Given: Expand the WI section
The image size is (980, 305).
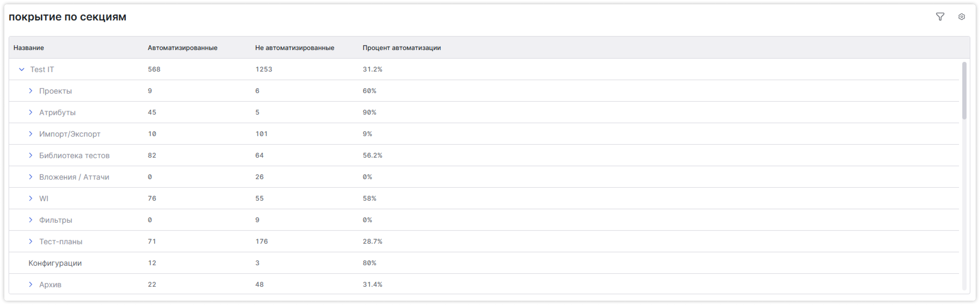Looking at the screenshot, I should (x=30, y=198).
